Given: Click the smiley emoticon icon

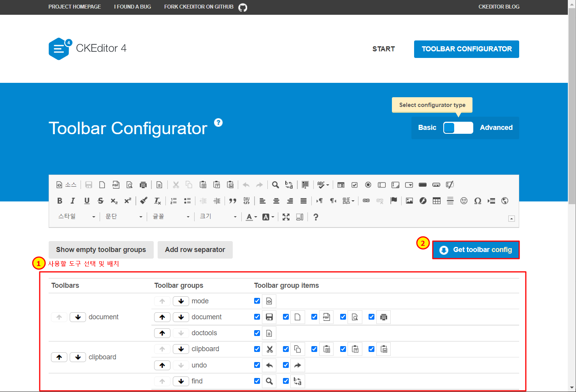Looking at the screenshot, I should click(464, 201).
